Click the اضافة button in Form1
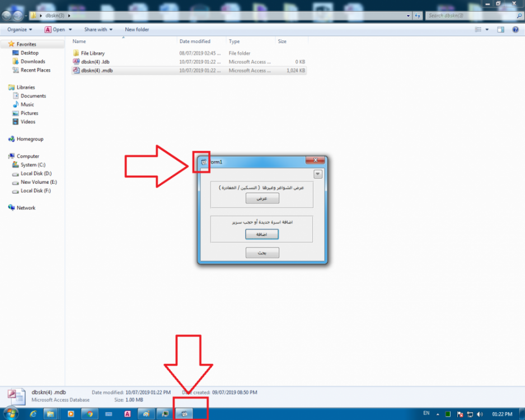 (262, 234)
